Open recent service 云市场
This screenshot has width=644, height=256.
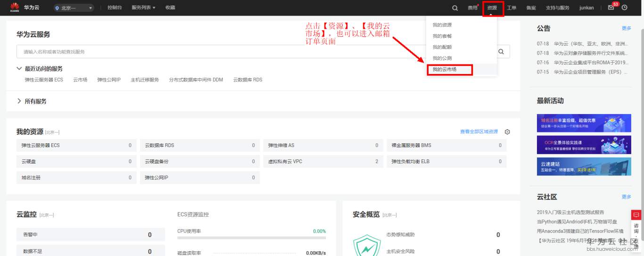80,80
